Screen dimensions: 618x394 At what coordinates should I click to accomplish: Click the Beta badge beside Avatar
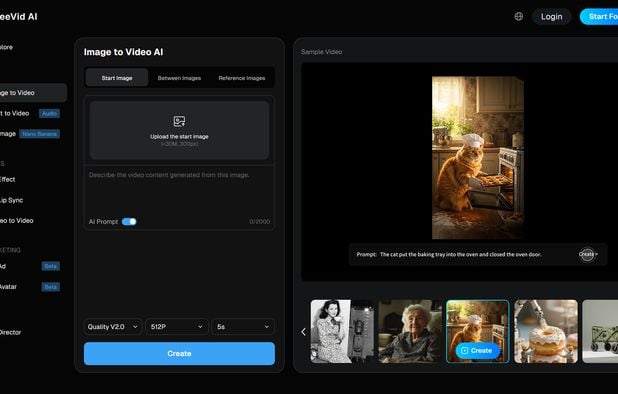click(x=50, y=286)
